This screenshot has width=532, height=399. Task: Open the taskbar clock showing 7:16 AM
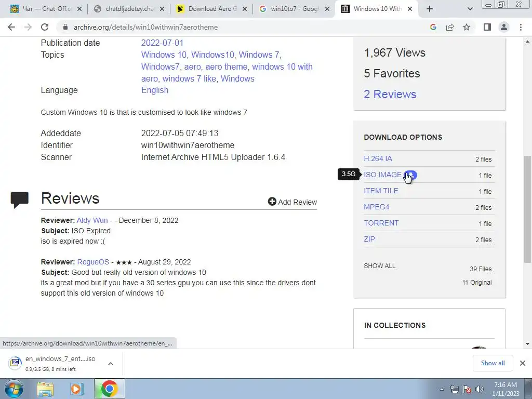506,389
